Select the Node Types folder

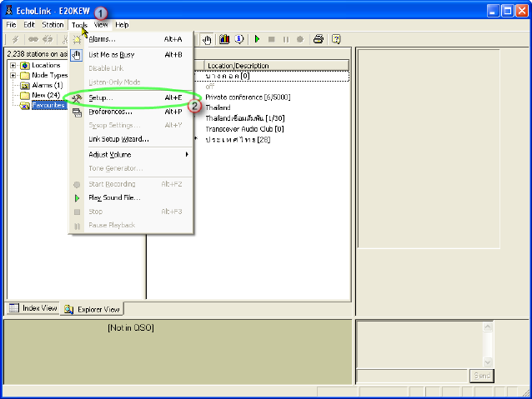click(x=49, y=75)
